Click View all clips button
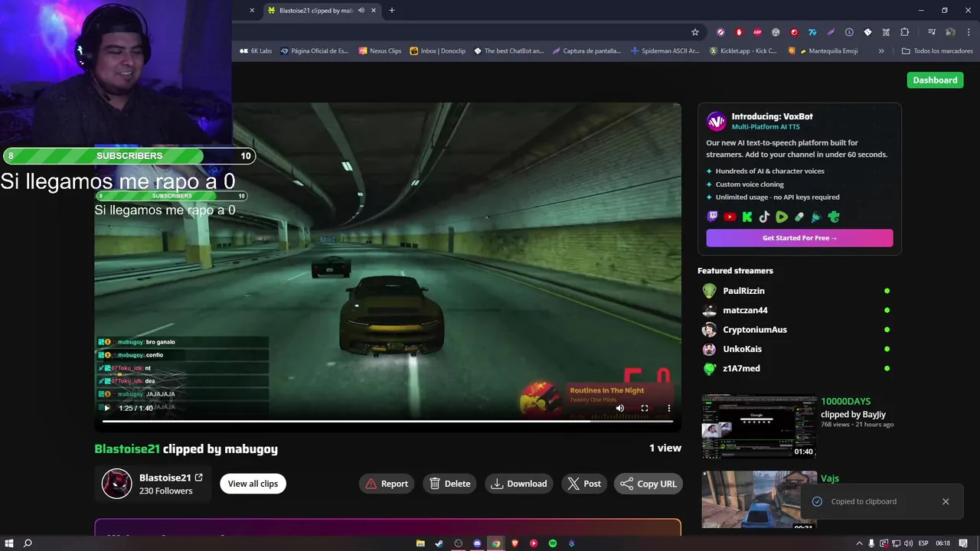This screenshot has height=551, width=980. (x=253, y=484)
